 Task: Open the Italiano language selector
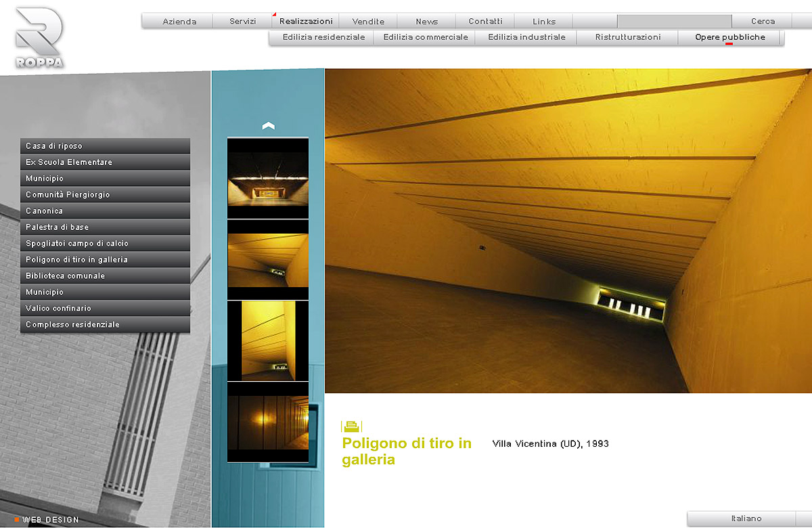click(746, 519)
